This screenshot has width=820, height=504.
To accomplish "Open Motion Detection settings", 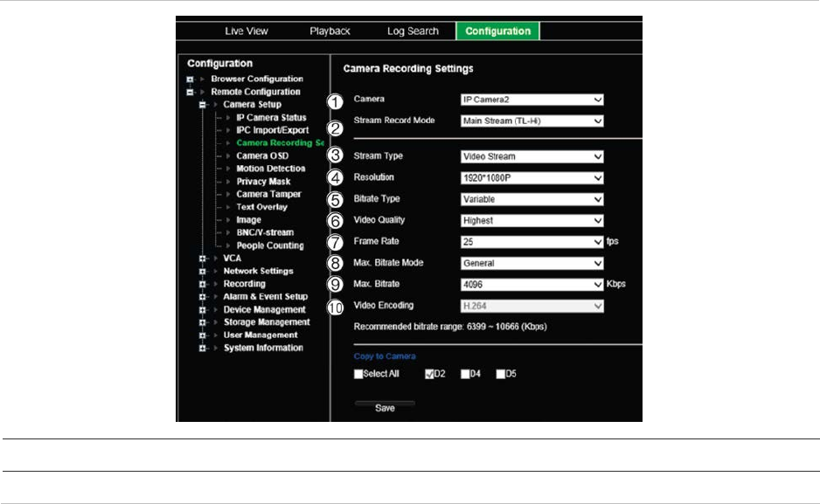I will (x=270, y=169).
